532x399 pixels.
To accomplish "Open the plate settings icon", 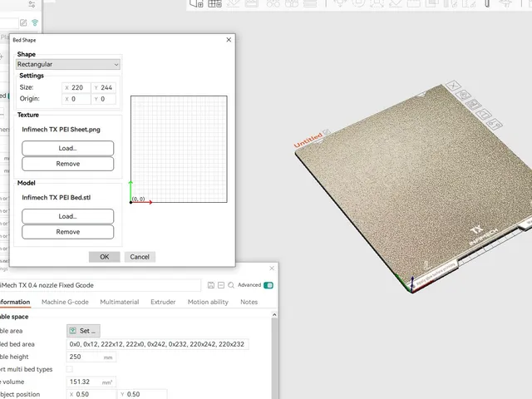I will coord(495,124).
